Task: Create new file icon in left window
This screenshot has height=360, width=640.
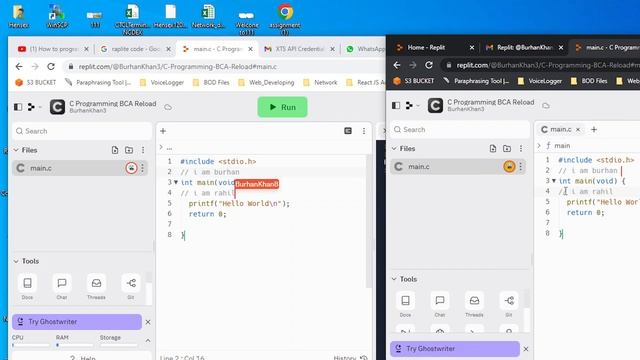Action: (115, 150)
